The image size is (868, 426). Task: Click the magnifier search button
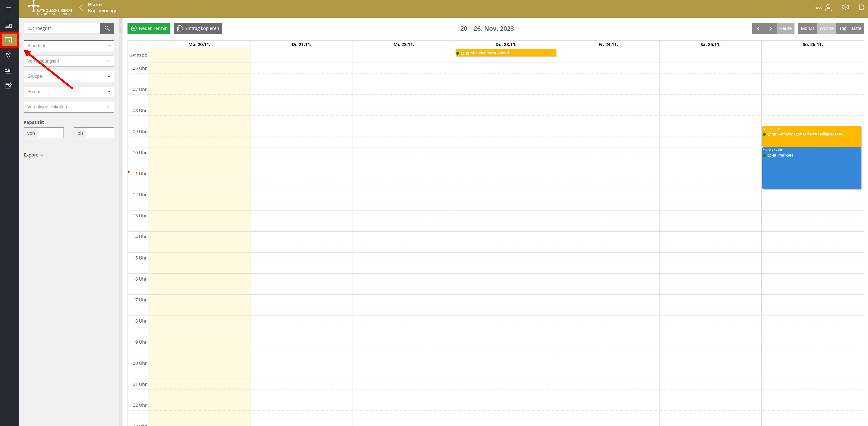(x=107, y=28)
